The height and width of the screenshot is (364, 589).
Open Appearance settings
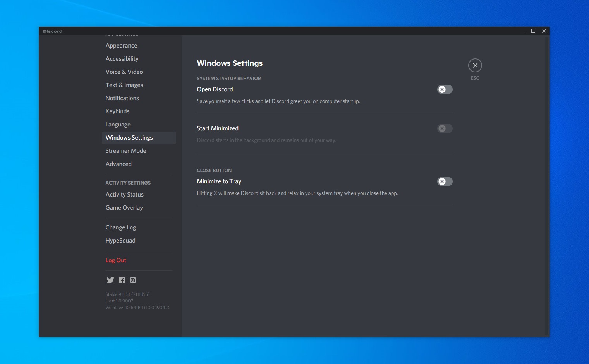(139, 46)
